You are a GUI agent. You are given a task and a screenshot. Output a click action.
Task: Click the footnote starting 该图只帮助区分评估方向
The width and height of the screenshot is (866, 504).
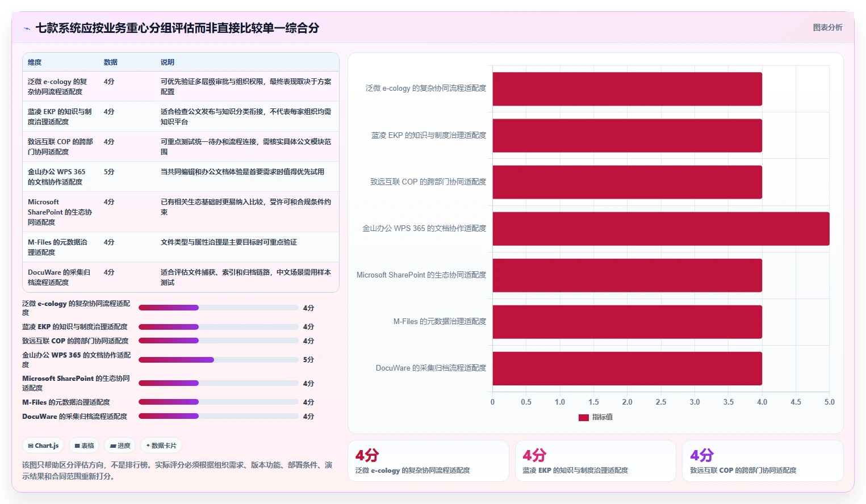pos(177,471)
